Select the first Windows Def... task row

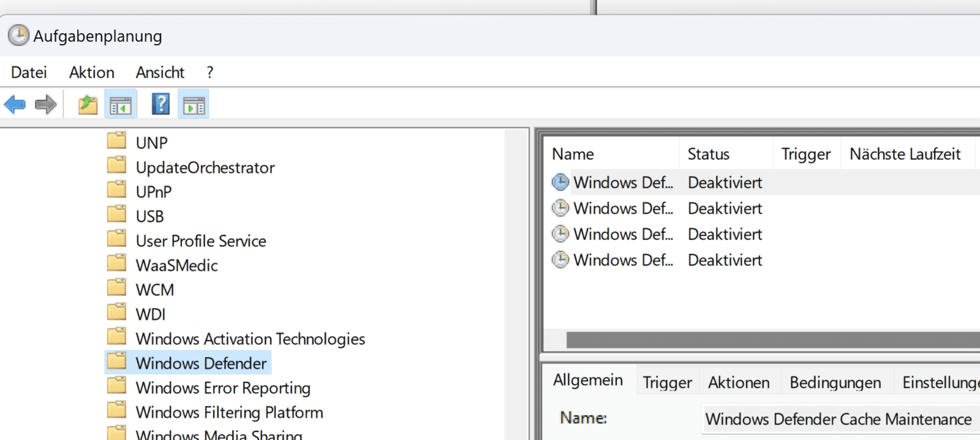[x=762, y=182]
